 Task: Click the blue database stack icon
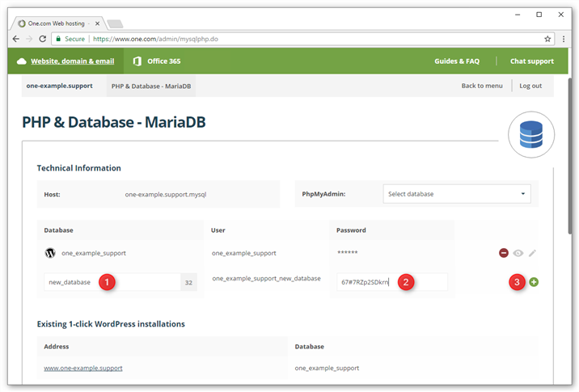click(531, 134)
